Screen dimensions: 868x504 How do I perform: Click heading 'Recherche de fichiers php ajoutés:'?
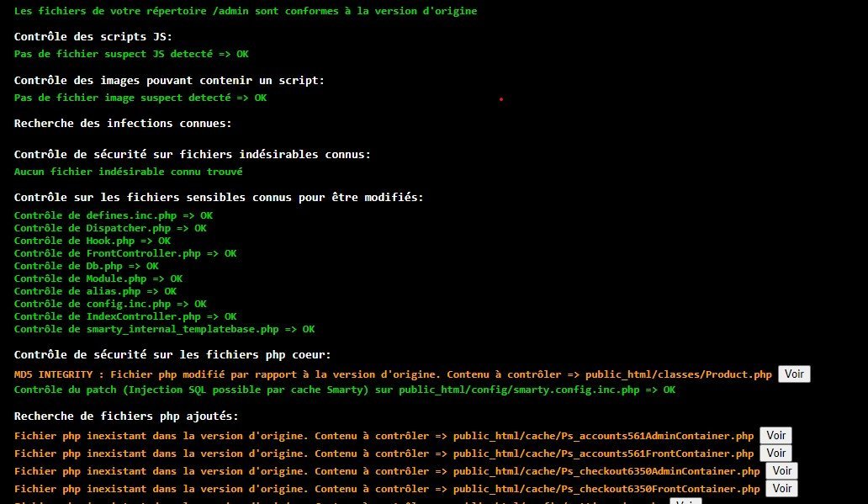click(126, 416)
